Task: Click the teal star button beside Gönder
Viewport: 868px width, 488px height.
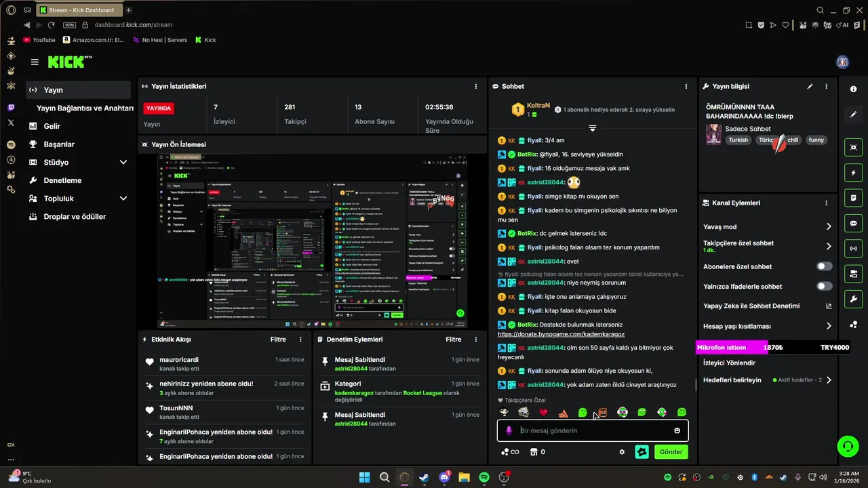Action: click(x=642, y=452)
